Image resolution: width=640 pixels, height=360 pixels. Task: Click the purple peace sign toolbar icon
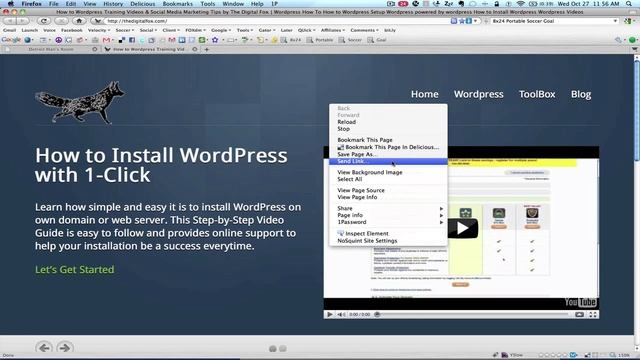pyautogui.click(x=59, y=40)
